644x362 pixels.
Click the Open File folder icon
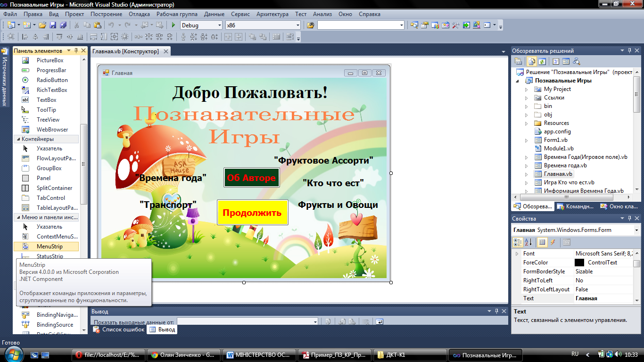(42, 25)
